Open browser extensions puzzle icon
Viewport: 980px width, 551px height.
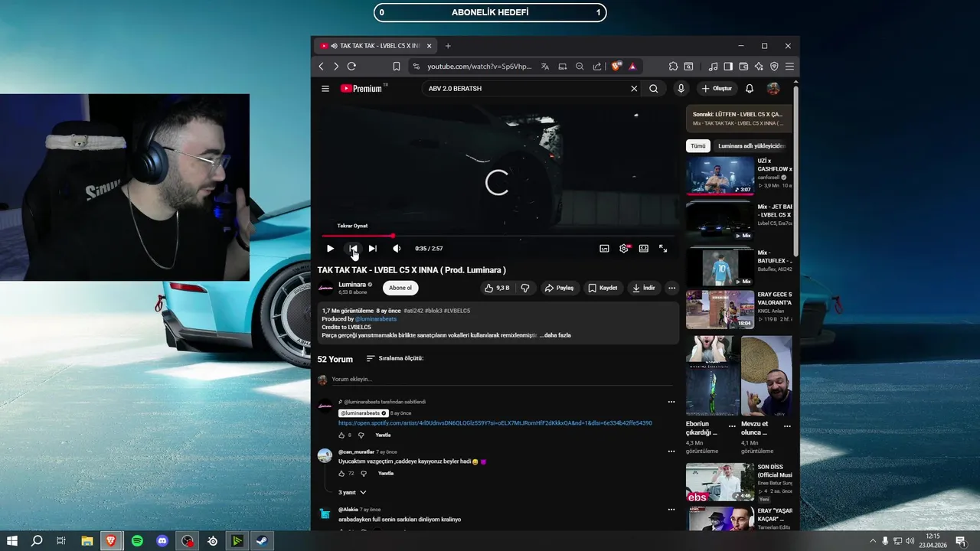pyautogui.click(x=673, y=67)
